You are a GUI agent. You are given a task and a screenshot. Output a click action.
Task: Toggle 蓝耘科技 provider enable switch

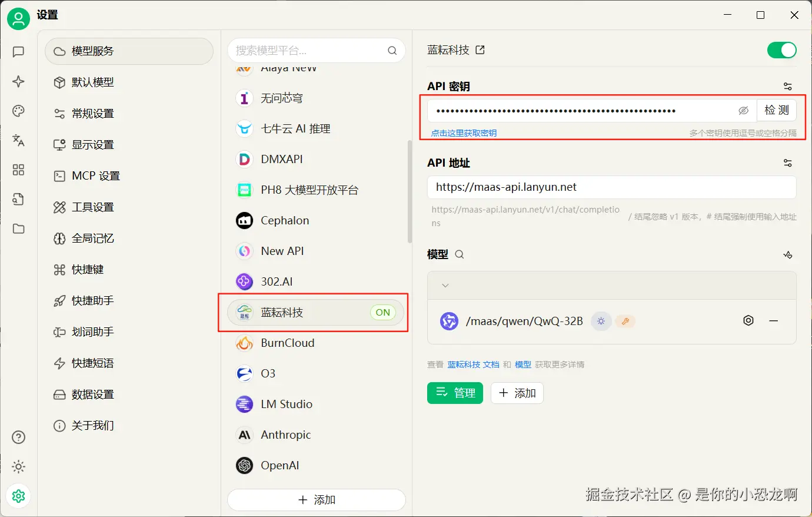point(782,50)
